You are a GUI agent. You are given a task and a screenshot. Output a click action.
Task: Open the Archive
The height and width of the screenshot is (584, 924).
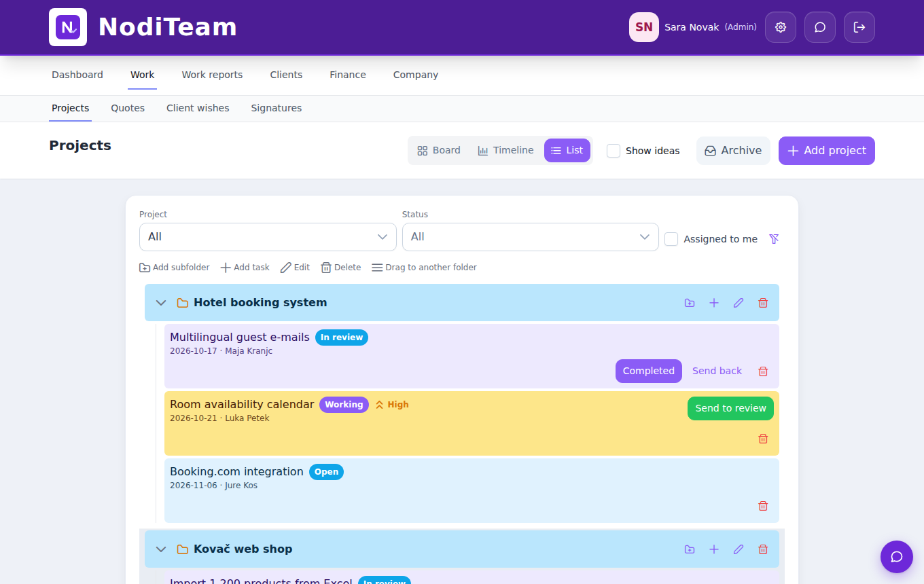[733, 151]
